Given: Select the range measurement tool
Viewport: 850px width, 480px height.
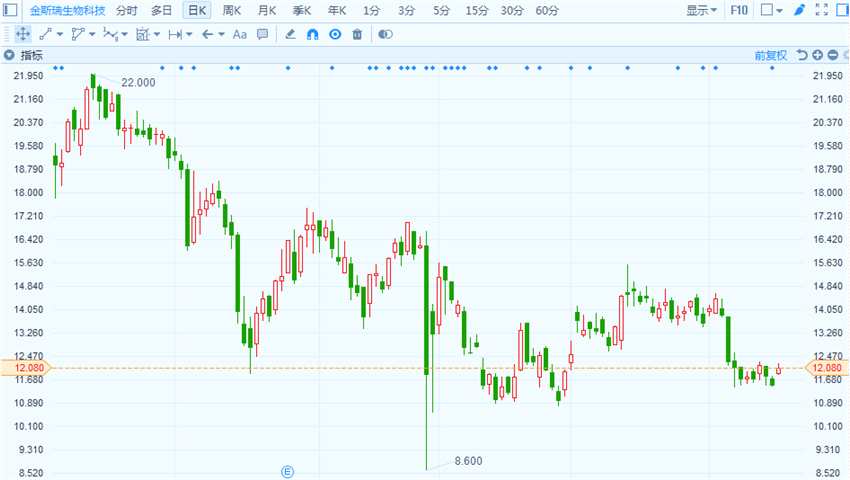Looking at the screenshot, I should [x=143, y=34].
